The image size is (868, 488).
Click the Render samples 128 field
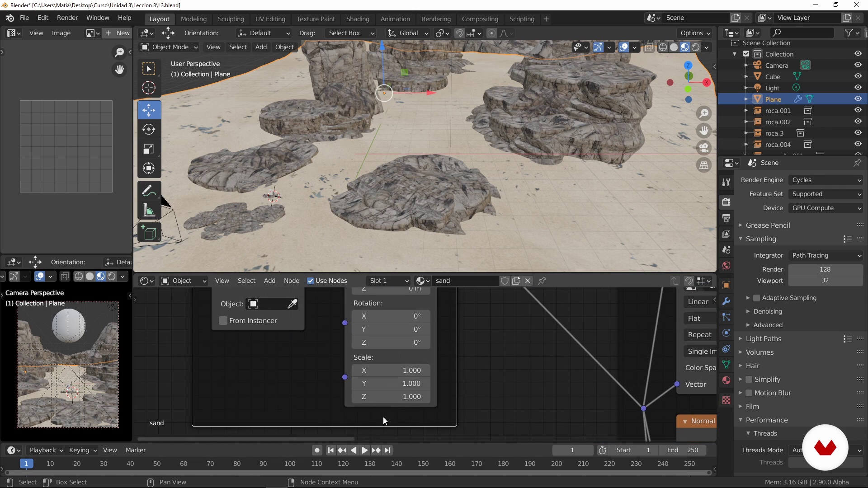(x=826, y=269)
